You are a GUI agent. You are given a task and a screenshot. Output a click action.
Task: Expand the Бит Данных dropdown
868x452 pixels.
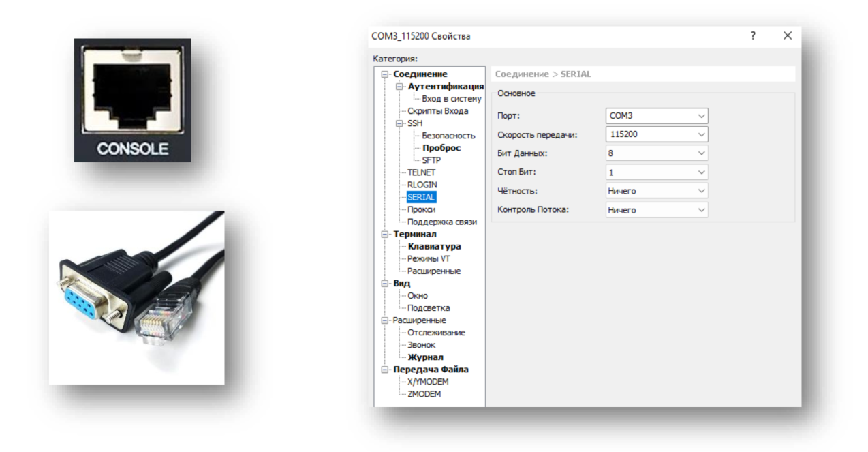click(x=656, y=153)
